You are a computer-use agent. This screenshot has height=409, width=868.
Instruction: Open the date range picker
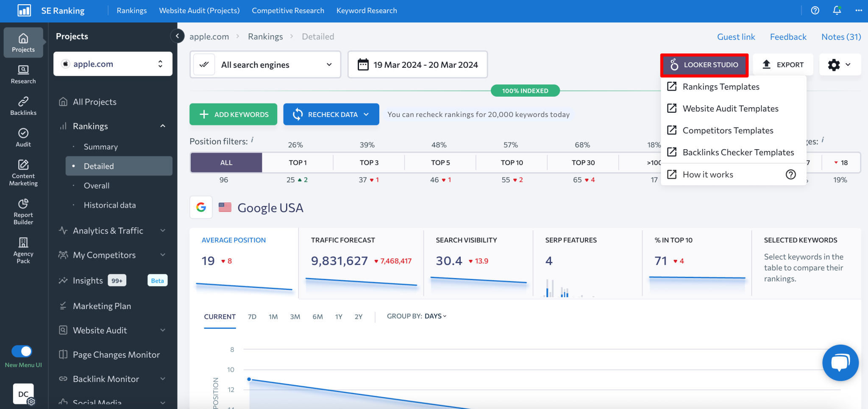[417, 64]
